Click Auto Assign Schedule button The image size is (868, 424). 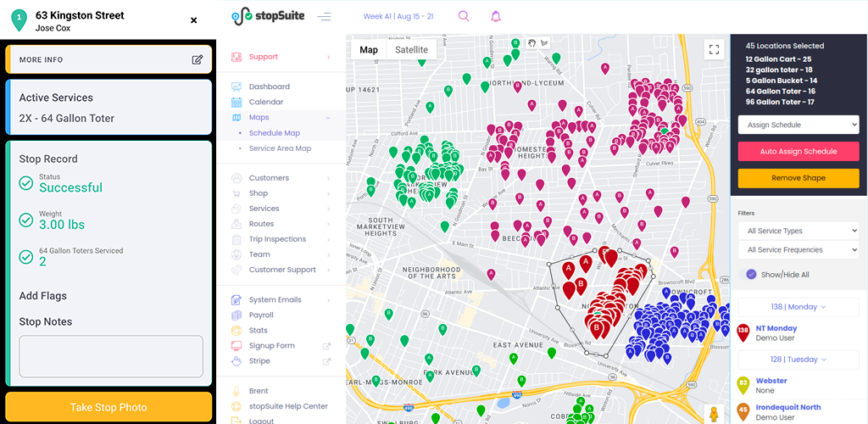798,151
